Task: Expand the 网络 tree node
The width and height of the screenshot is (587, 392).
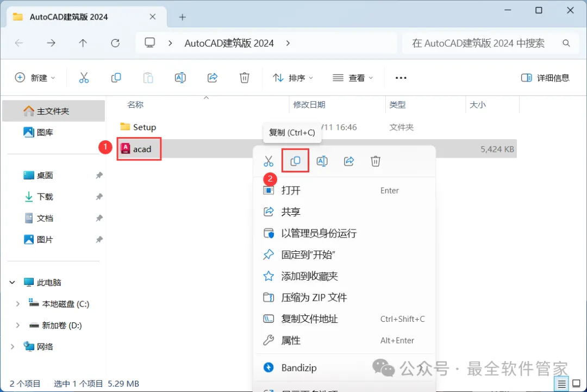Action: coord(13,347)
